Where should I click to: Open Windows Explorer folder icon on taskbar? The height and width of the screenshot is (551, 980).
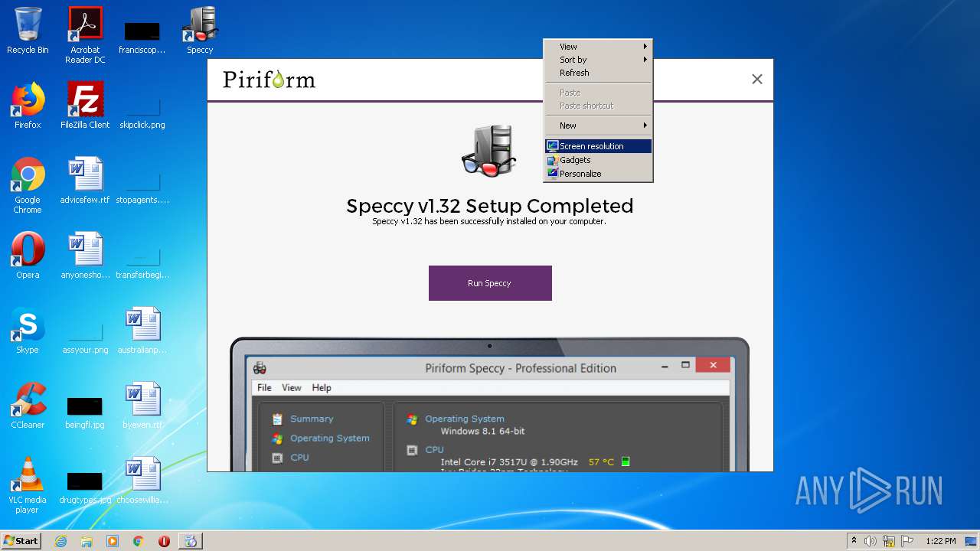[x=87, y=541]
